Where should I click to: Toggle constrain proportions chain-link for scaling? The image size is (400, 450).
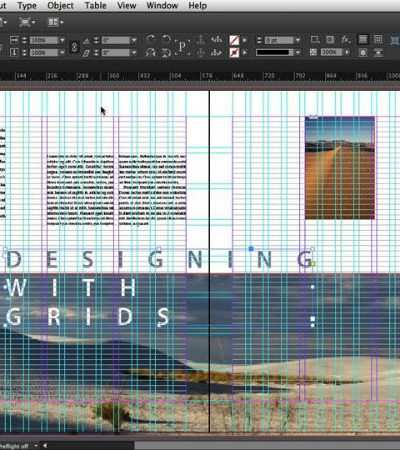[x=74, y=47]
